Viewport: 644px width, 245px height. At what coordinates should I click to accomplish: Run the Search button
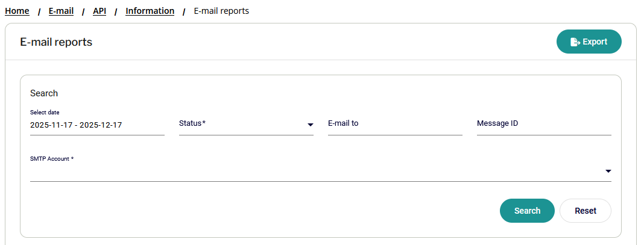coord(527,211)
